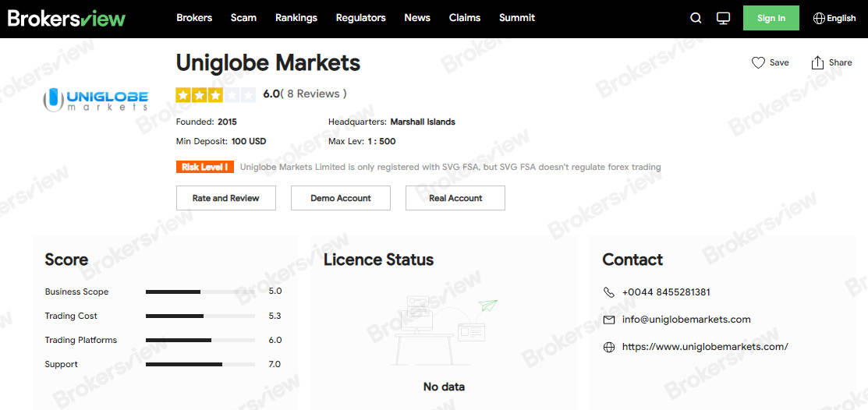Screen dimensions: 868x410
Task: Click the star rating widget
Action: [216, 95]
